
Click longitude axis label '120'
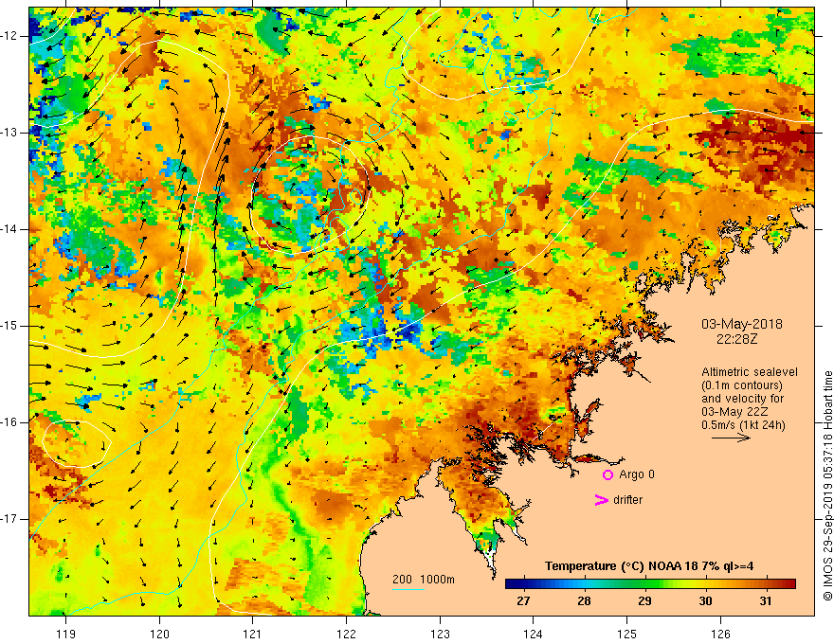pos(159,634)
